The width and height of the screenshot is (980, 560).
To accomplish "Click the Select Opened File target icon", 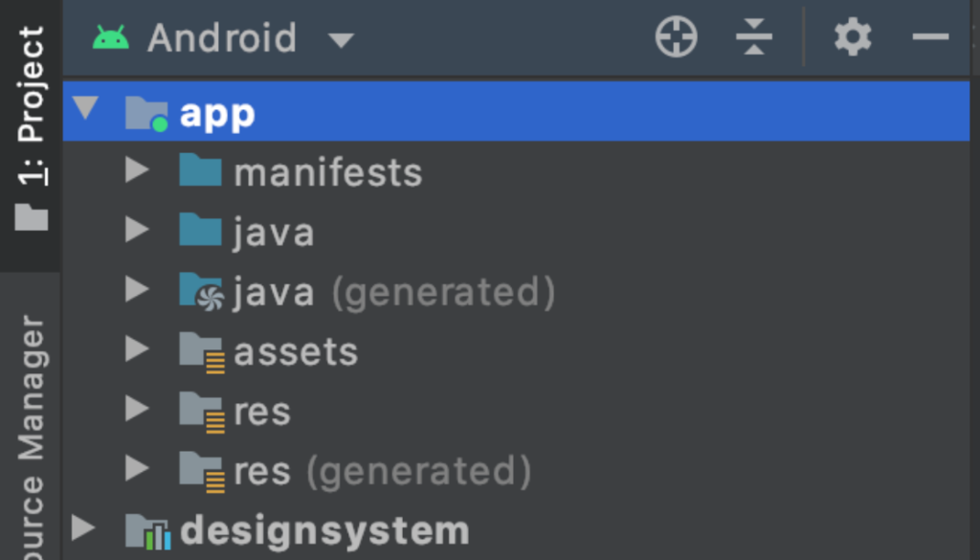I will pyautogui.click(x=677, y=37).
